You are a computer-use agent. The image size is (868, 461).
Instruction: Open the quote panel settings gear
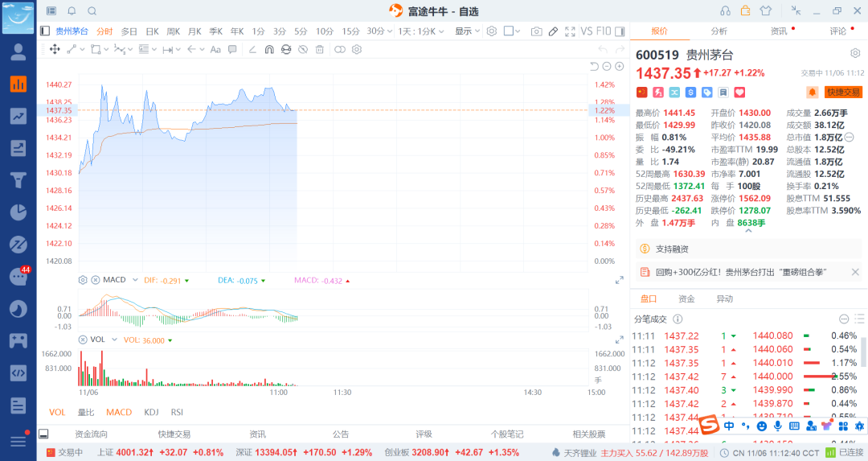point(855,53)
